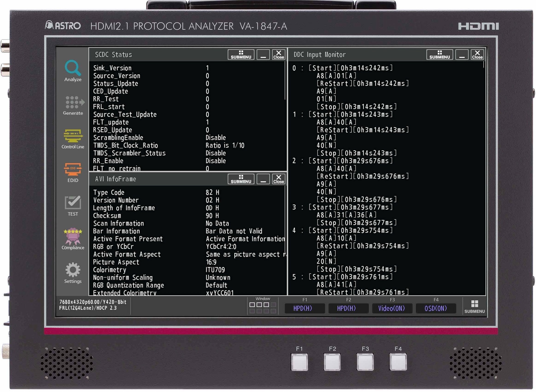The height and width of the screenshot is (392, 536).
Task: Select the RR_Enable row label
Action: pos(108,161)
